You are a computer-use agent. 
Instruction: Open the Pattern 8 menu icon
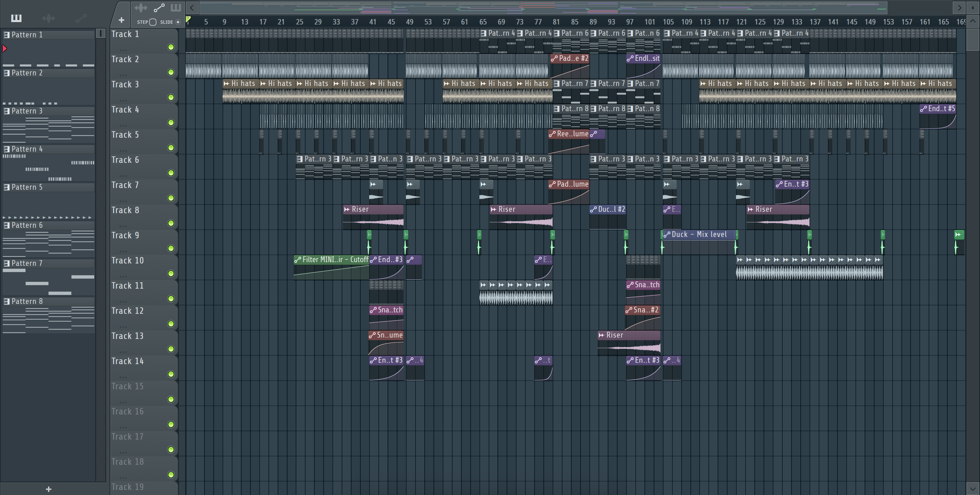click(6, 301)
